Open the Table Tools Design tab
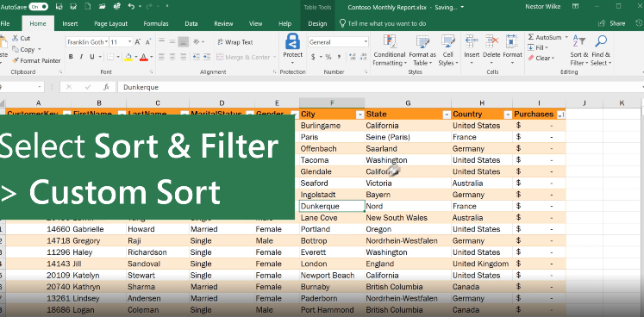Screen dimensions: 644x317 (317, 23)
